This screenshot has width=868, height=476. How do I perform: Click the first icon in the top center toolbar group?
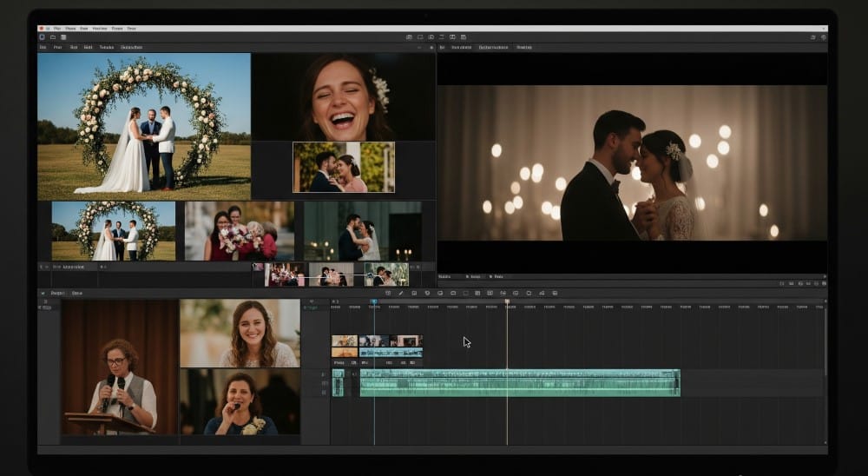pos(408,37)
